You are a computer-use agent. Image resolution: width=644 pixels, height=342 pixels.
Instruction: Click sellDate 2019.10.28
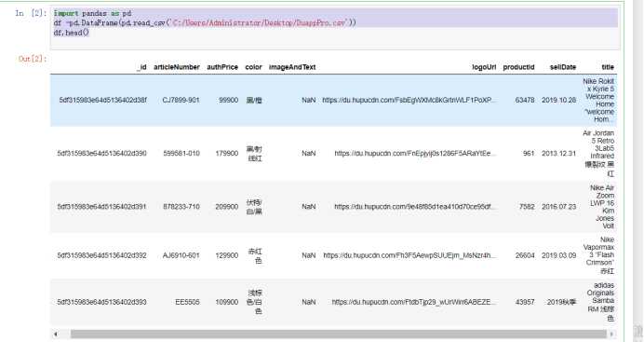click(558, 101)
